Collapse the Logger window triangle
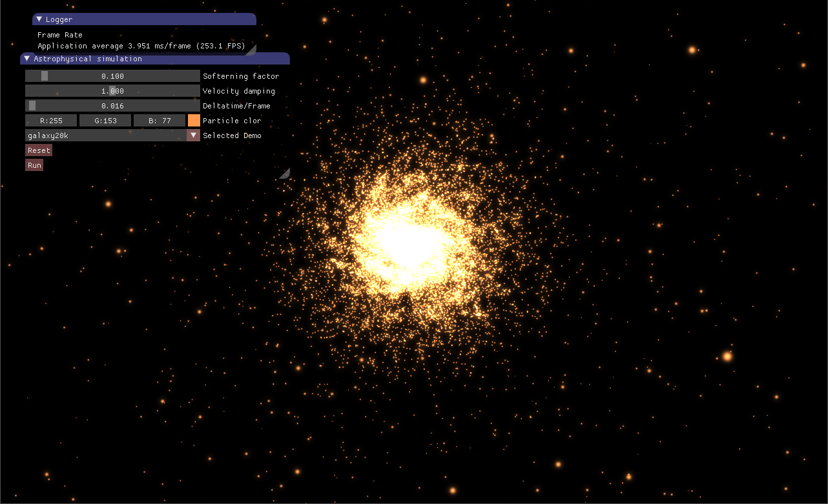This screenshot has width=828, height=504. coord(39,19)
